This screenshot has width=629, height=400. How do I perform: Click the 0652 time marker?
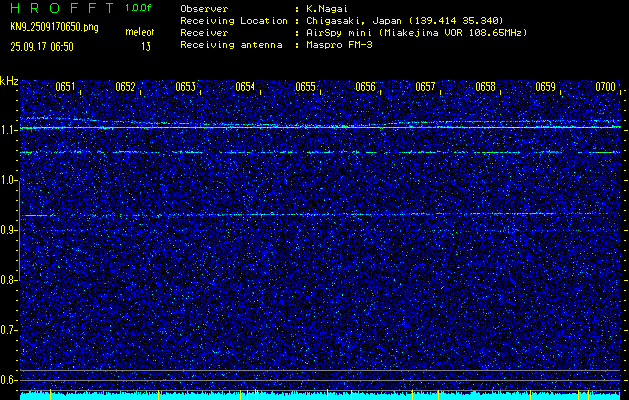[125, 87]
